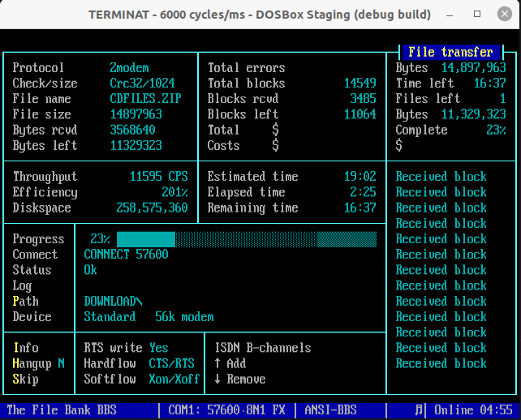
Task: Select the Path option
Action: [26, 301]
